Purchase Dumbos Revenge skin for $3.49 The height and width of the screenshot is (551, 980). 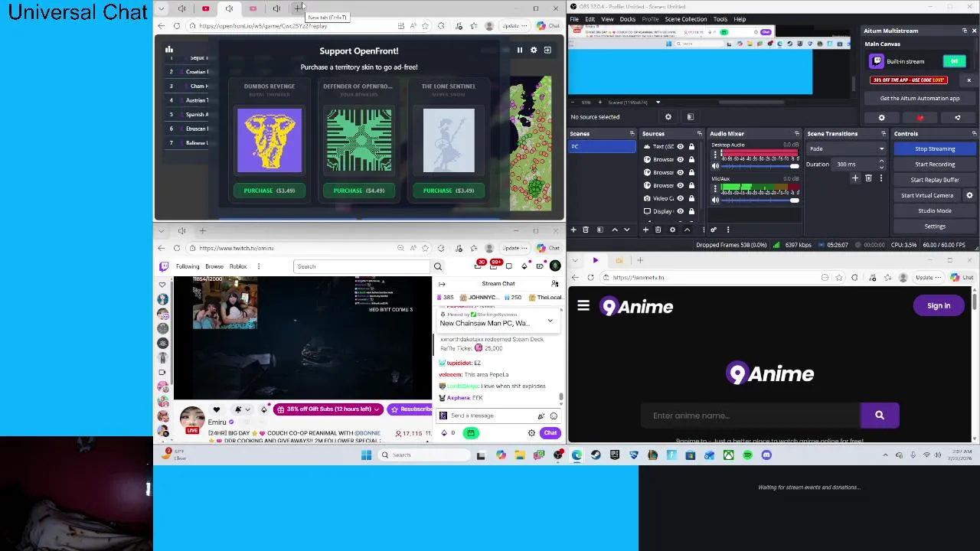click(x=269, y=191)
